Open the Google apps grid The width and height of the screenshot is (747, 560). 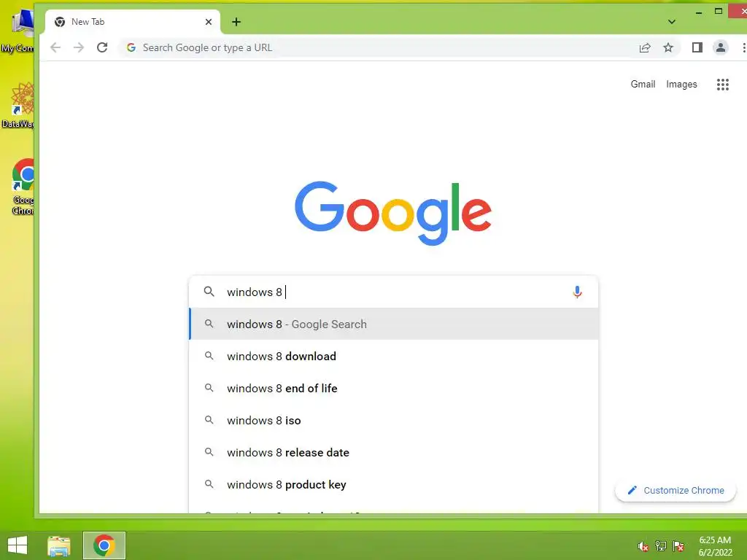pos(723,85)
